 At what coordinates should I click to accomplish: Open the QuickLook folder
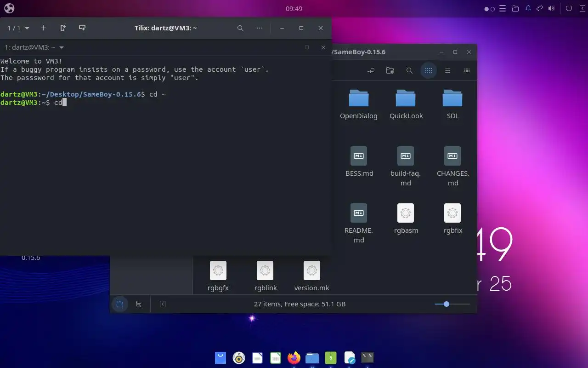[x=406, y=104]
